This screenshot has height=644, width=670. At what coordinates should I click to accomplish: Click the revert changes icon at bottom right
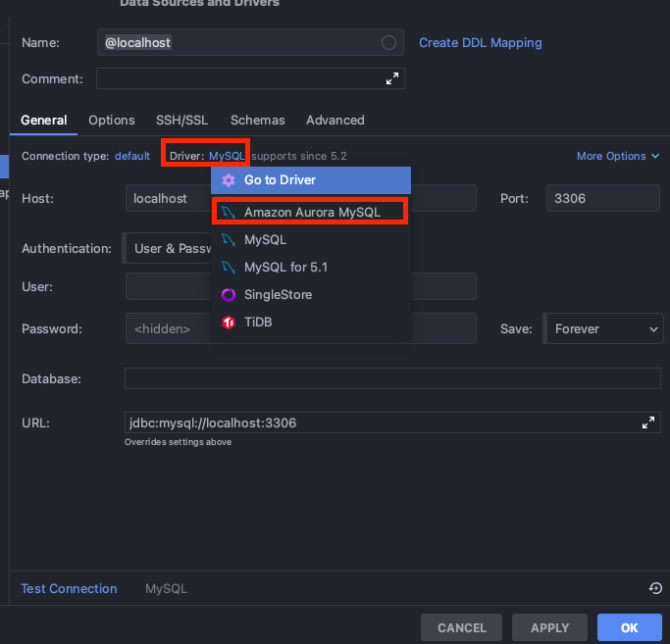[655, 588]
